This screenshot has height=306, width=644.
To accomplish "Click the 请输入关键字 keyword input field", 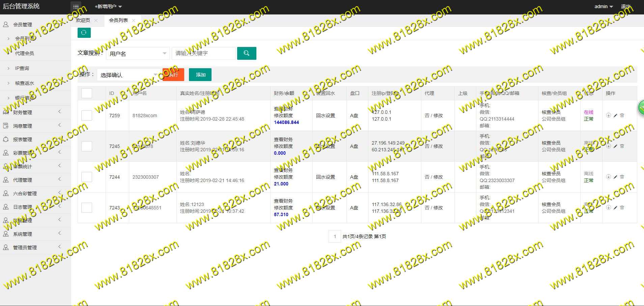I will point(203,53).
